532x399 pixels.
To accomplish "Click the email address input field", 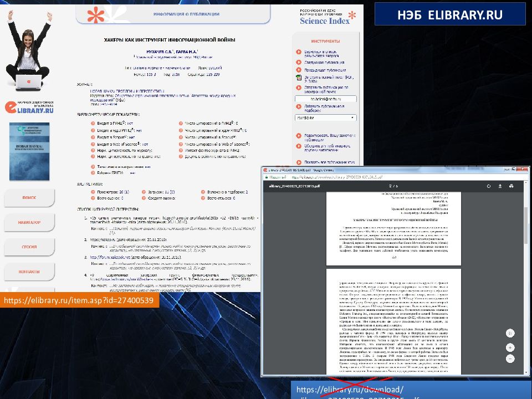I will click(x=325, y=99).
